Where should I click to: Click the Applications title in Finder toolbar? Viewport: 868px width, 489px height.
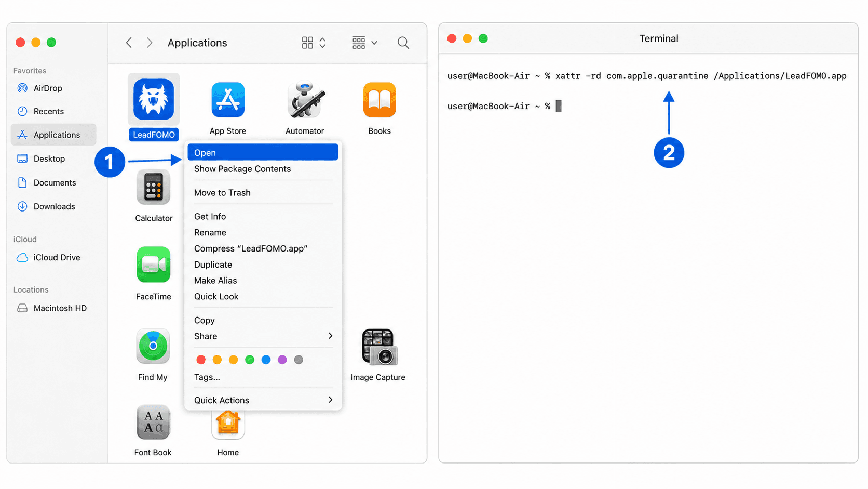pos(197,43)
